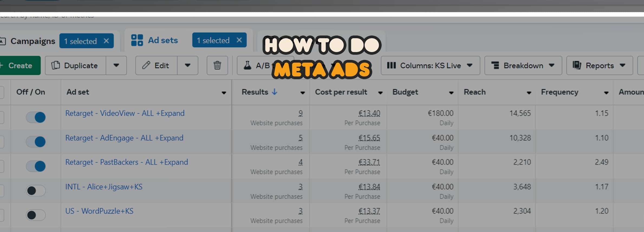Click the Duplicate copy icon
This screenshot has width=644, height=232.
click(x=56, y=65)
